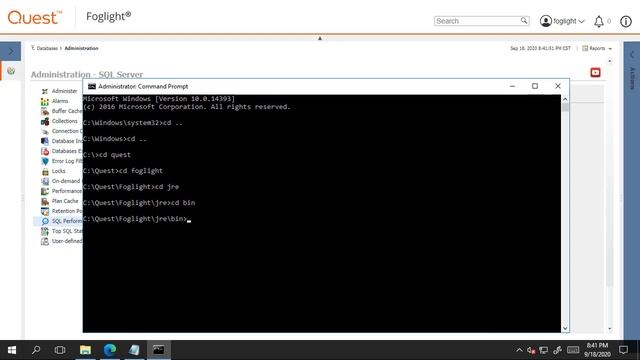This screenshot has height=360, width=640.
Task: Select the User-defined icon
Action: point(45,241)
